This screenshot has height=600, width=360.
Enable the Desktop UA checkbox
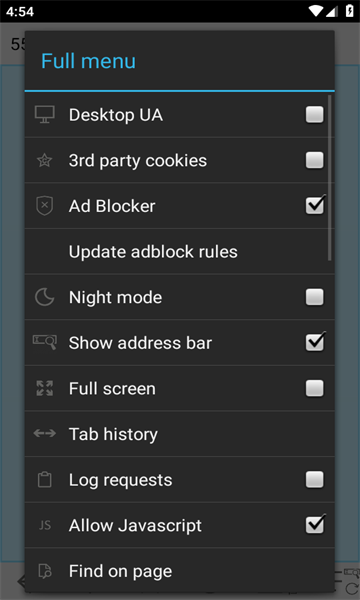pos(314,114)
